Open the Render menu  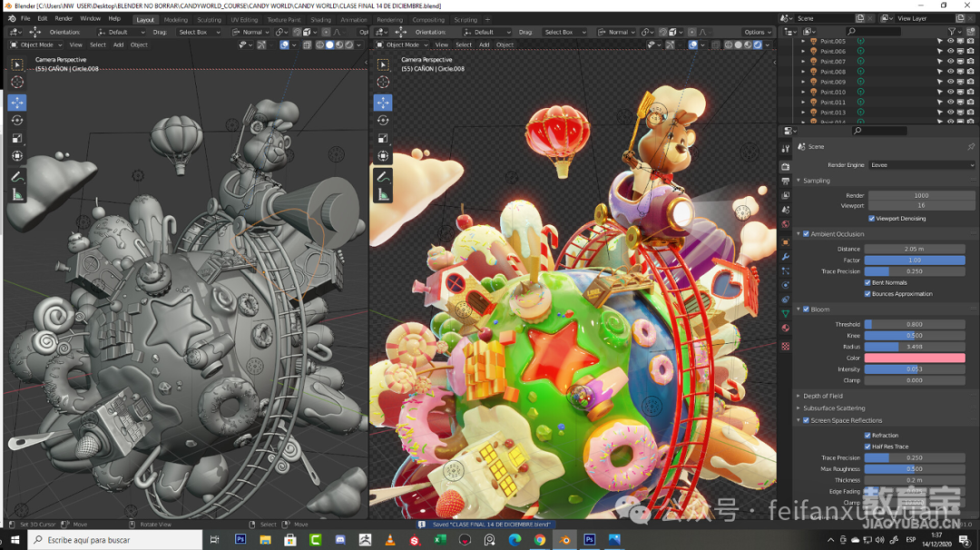tap(64, 19)
